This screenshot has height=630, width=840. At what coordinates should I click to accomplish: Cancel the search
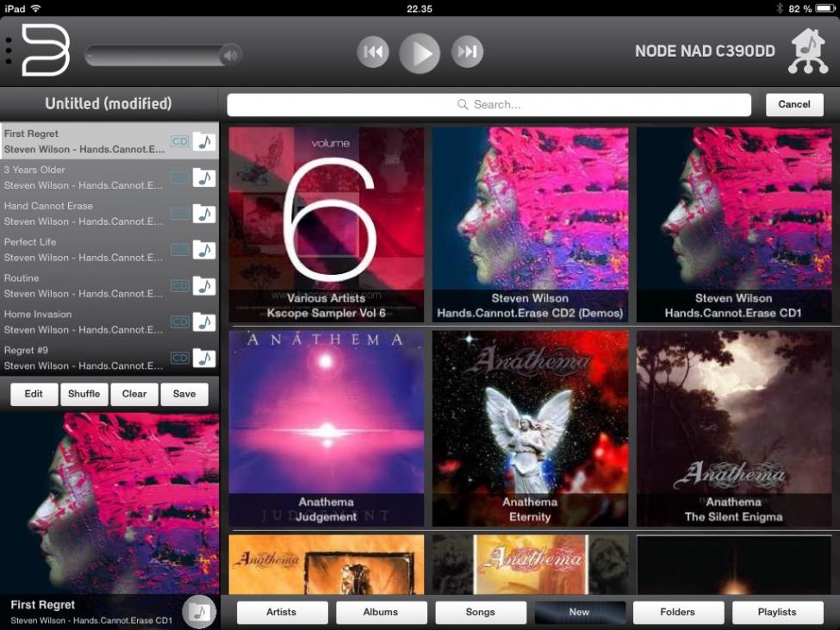794,104
